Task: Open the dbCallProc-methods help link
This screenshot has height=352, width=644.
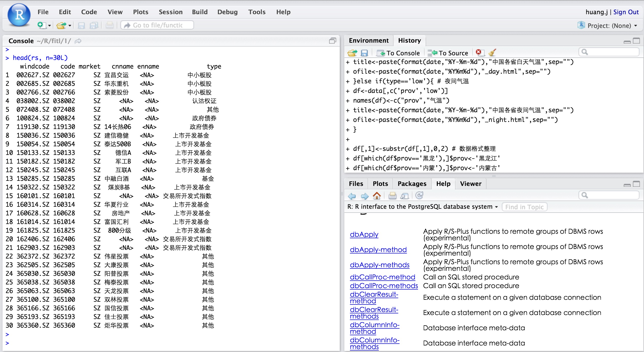Action: pos(384,286)
